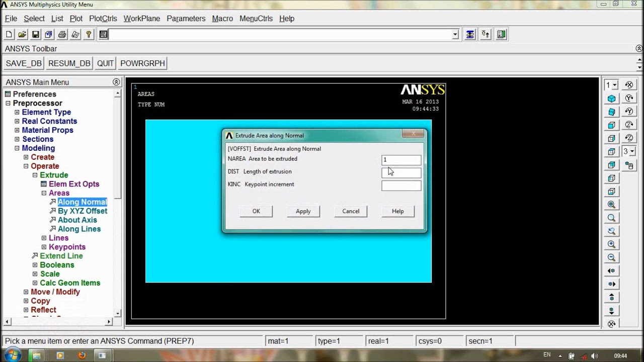Launch the Report Generator icon
The width and height of the screenshot is (644, 362).
click(x=75, y=35)
